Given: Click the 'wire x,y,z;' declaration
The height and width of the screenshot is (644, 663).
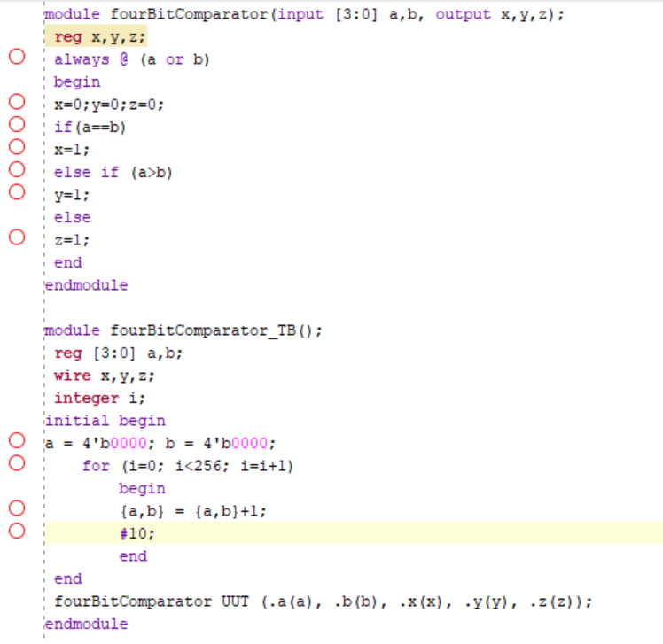Looking at the screenshot, I should (x=103, y=376).
